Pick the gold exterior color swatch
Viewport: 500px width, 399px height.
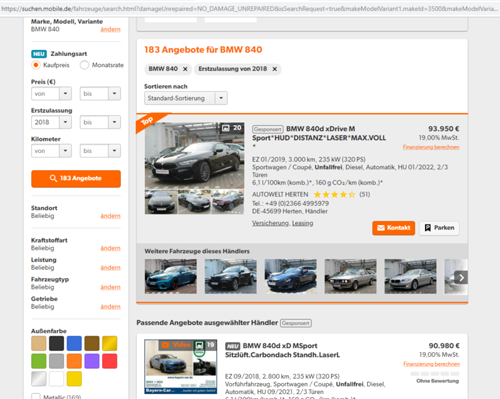tap(110, 343)
